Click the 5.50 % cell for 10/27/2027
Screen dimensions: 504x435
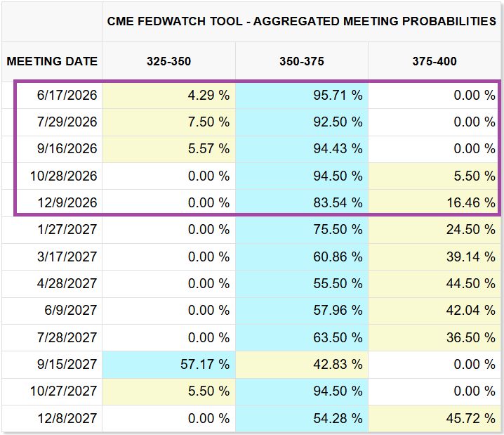168,391
